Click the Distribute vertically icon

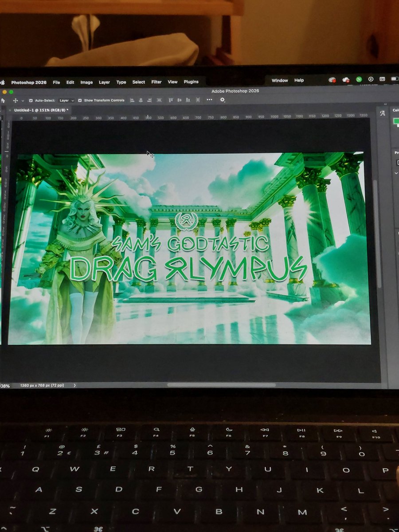tap(197, 100)
